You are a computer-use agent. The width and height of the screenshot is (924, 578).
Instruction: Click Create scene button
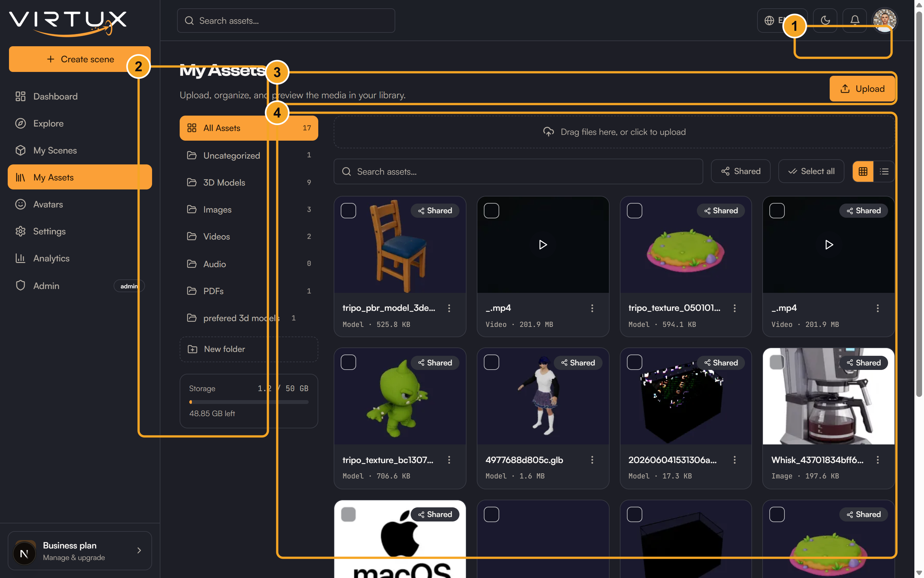80,59
